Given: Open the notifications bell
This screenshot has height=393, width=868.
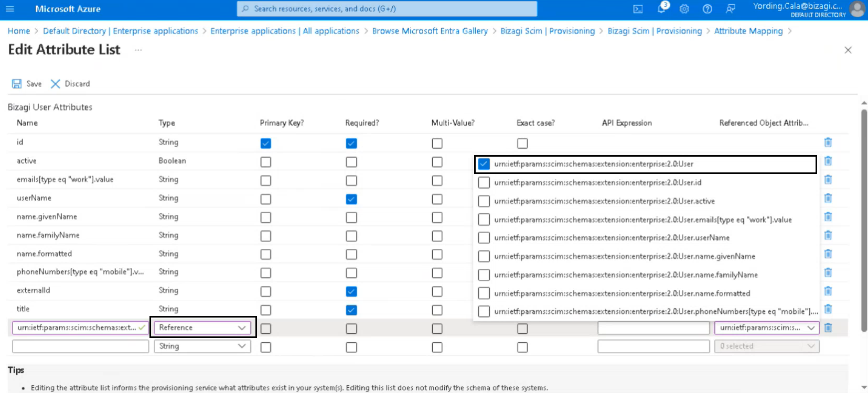Looking at the screenshot, I should point(661,9).
